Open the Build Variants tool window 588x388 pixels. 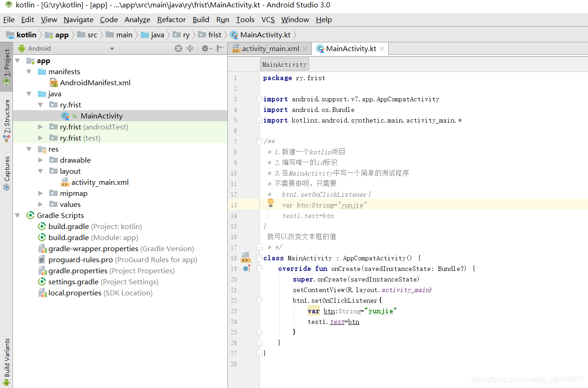[x=6, y=362]
